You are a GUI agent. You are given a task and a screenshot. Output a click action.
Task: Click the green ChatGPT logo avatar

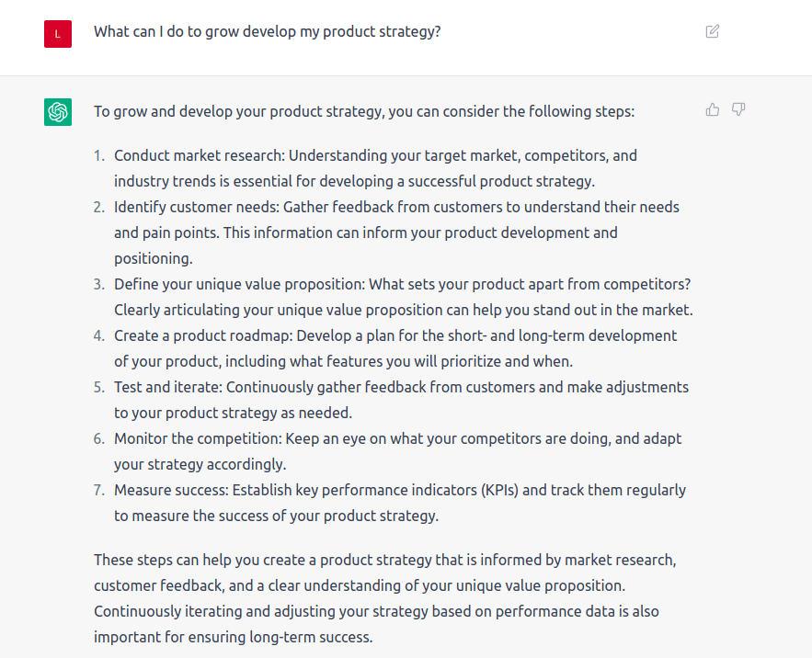tap(58, 112)
